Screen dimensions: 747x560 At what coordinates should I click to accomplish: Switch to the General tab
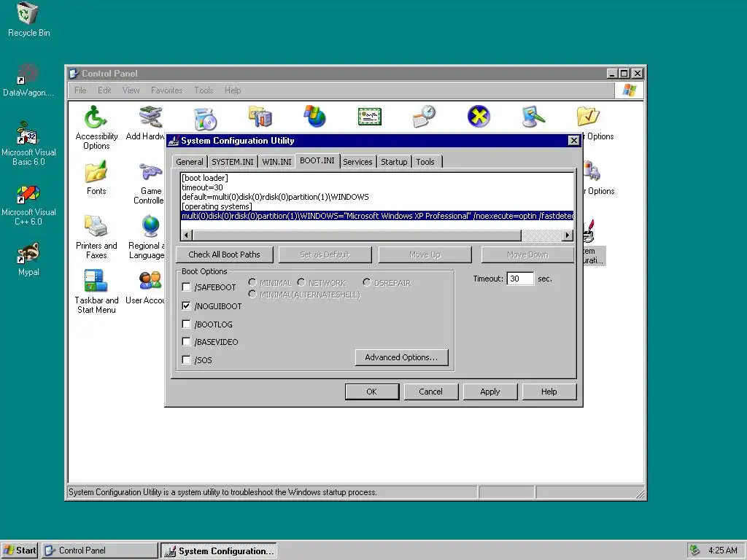coord(190,162)
